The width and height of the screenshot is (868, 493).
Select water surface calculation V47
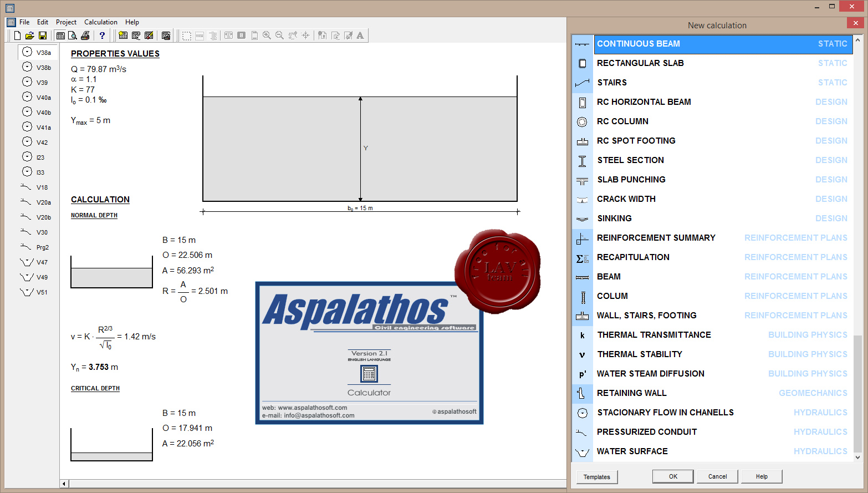[x=37, y=262]
